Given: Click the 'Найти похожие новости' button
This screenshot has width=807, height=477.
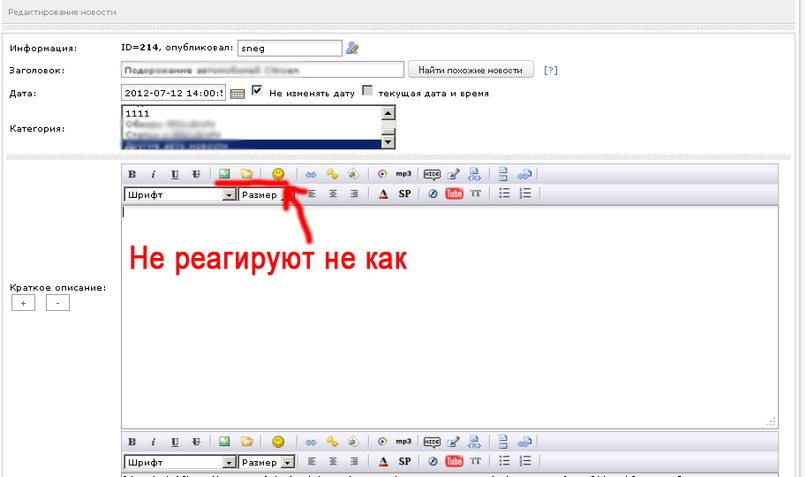Looking at the screenshot, I should pos(470,70).
